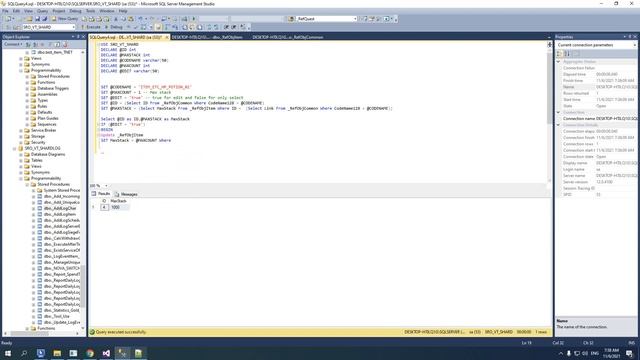Select the dbo._Tool_Use stored procedure
The height and width of the screenshot is (360, 640).
(57, 316)
